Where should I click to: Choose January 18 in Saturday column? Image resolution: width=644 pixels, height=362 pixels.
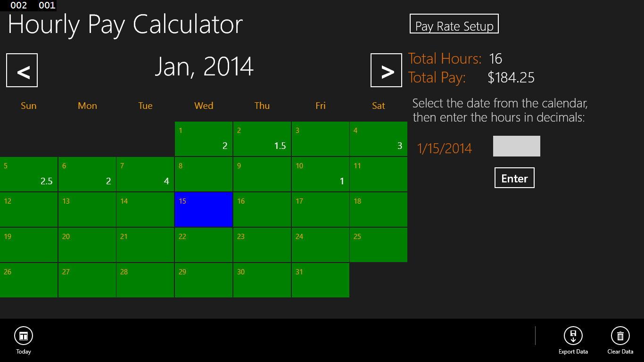click(379, 210)
